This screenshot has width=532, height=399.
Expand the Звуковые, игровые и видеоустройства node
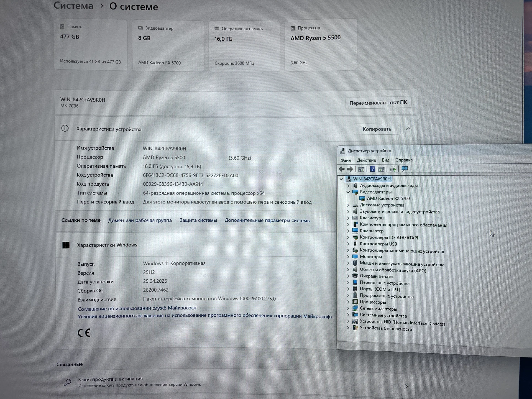pos(348,211)
